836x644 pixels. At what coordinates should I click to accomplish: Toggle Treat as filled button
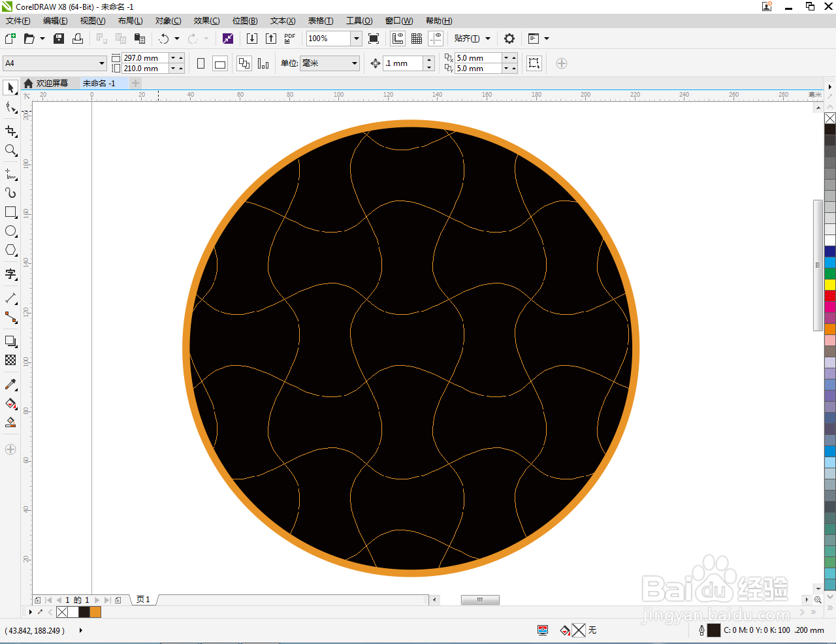tap(534, 63)
